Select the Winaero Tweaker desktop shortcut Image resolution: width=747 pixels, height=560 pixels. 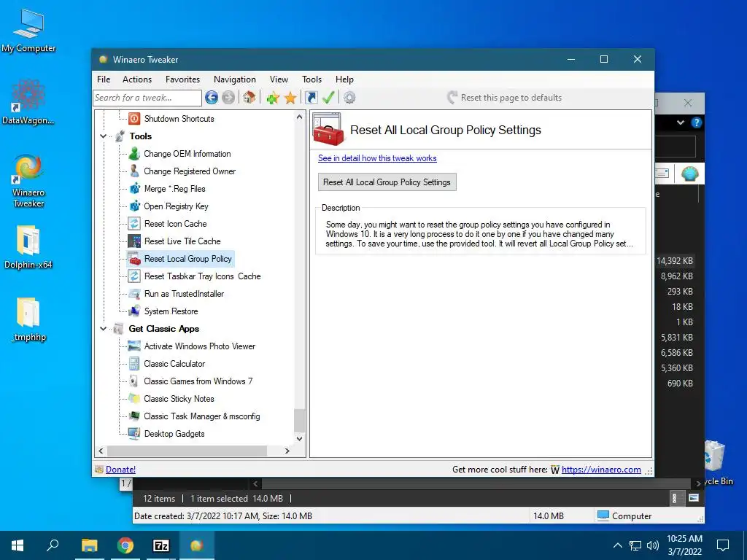(28, 182)
